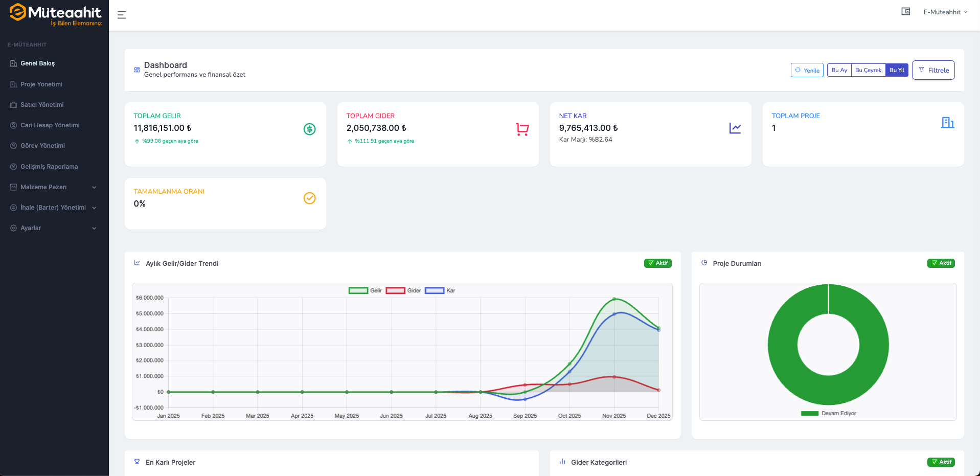
Task: Toggle the Kar series in chart legend
Action: pos(440,290)
